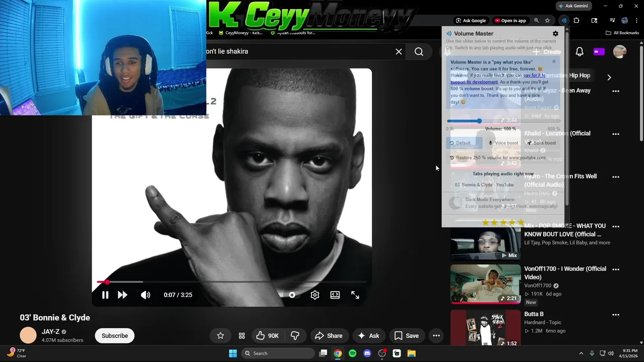Dislike the video with thumbs-down

click(x=295, y=336)
